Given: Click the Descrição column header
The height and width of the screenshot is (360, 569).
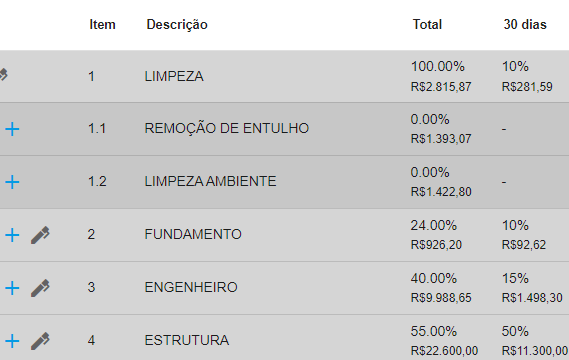Looking at the screenshot, I should (x=177, y=25).
